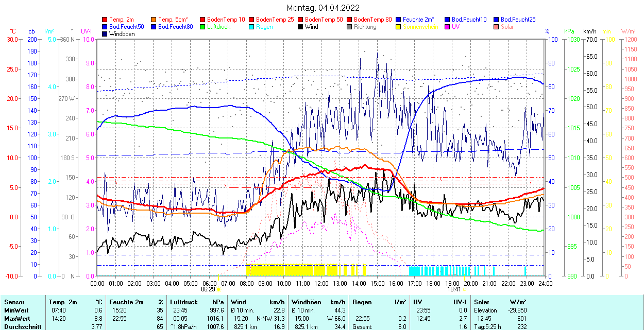Click the dark Windböen legend swatch
The height and width of the screenshot is (330, 644).
pos(105,34)
